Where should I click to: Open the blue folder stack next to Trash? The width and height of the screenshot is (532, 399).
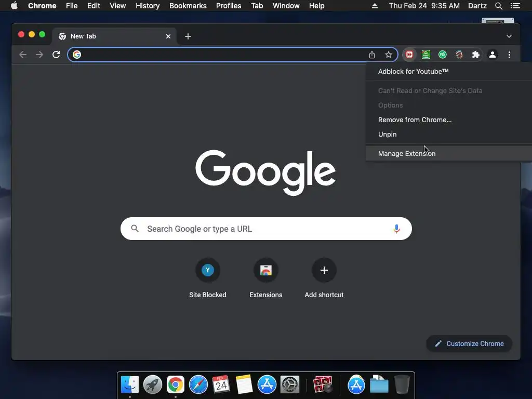379,384
